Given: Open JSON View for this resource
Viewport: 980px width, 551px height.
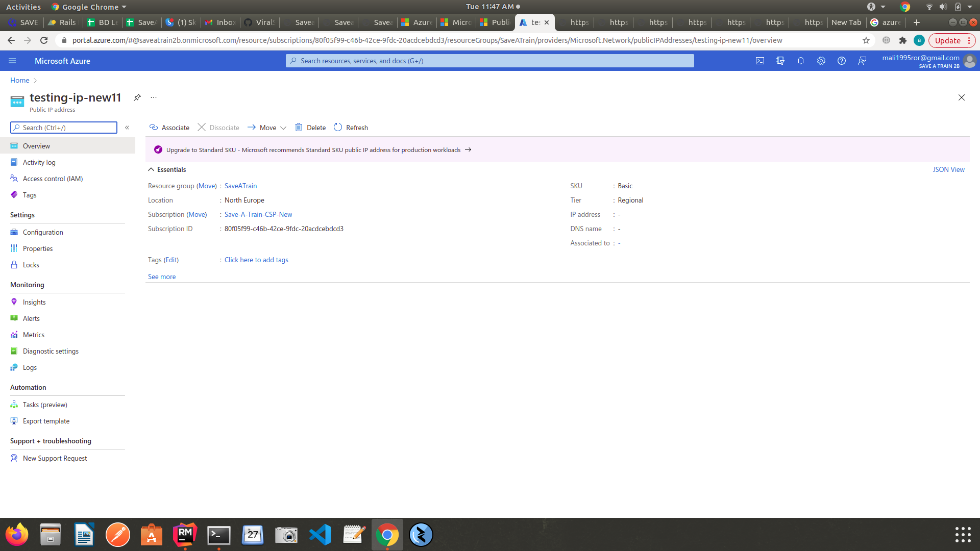Looking at the screenshot, I should pos(948,169).
